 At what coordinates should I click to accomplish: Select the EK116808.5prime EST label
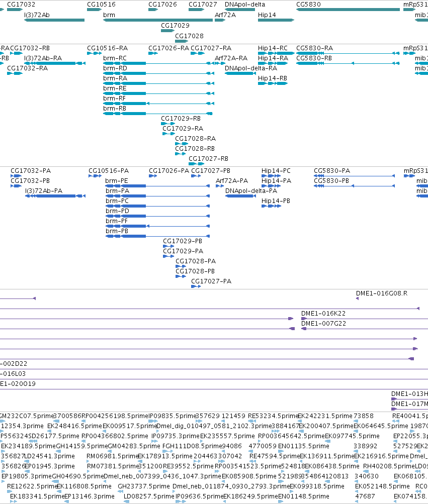coord(84,486)
